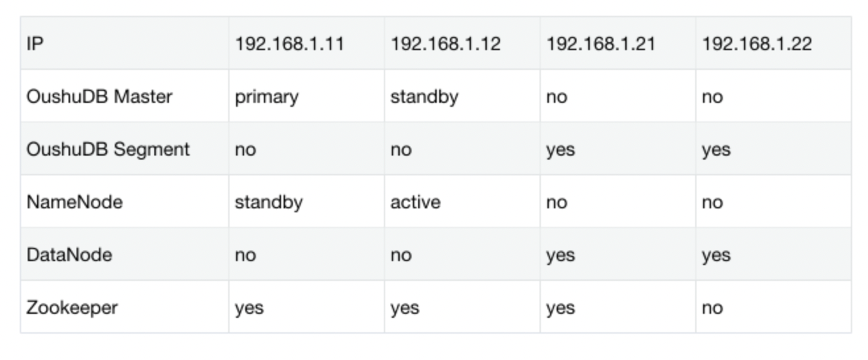Click the standby cell in NameNode row
This screenshot has width=868, height=360.
coord(268,202)
